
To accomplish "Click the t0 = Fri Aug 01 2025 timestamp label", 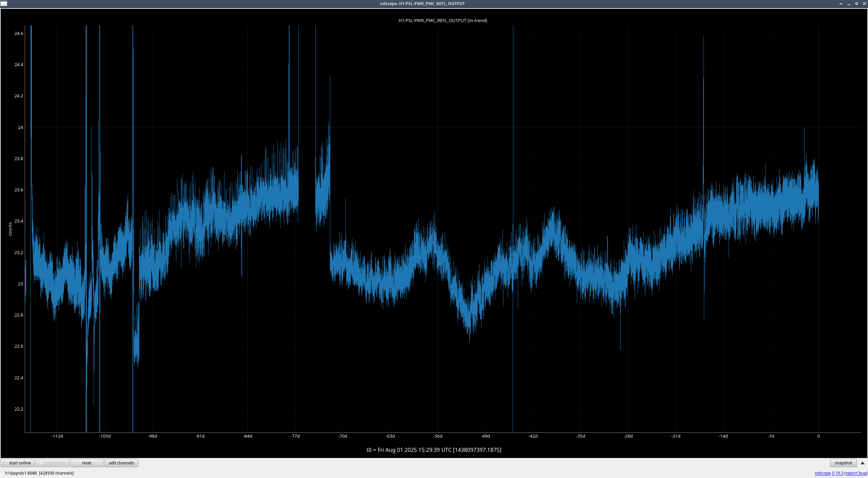I will [x=434, y=450].
